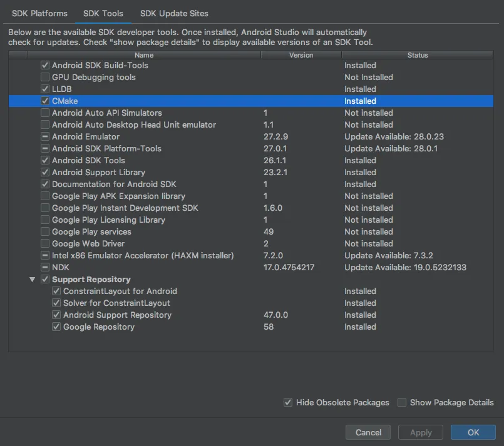This screenshot has width=504, height=446.
Task: Toggle the NDK package checkbox
Action: pos(45,268)
